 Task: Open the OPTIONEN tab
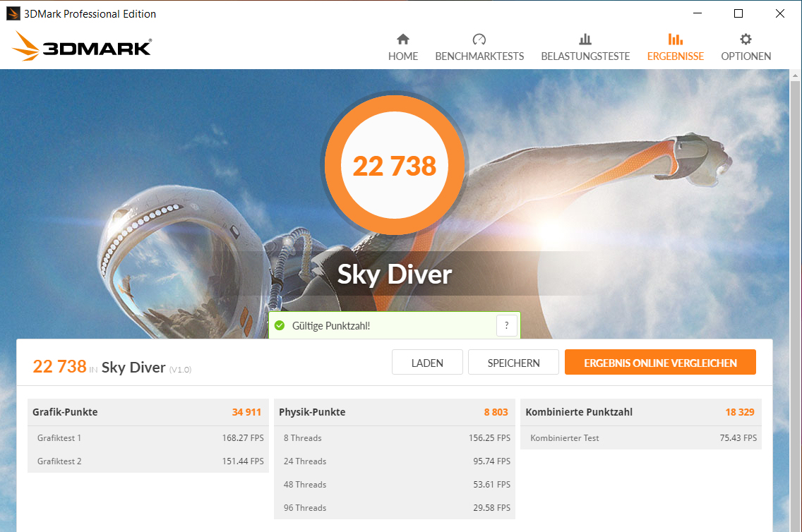pyautogui.click(x=746, y=47)
